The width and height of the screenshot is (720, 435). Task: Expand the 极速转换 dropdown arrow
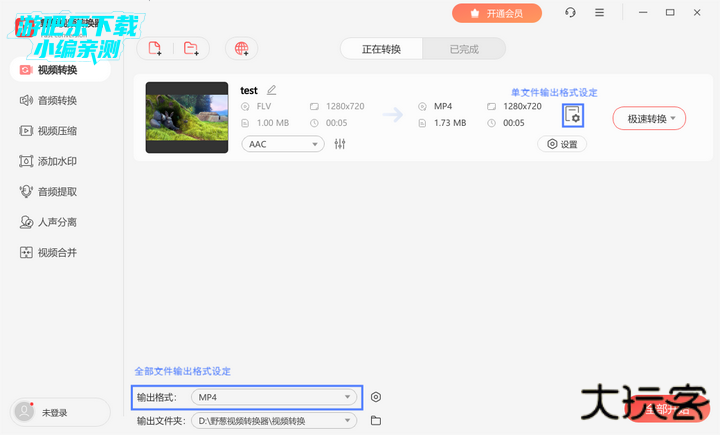pyautogui.click(x=674, y=118)
